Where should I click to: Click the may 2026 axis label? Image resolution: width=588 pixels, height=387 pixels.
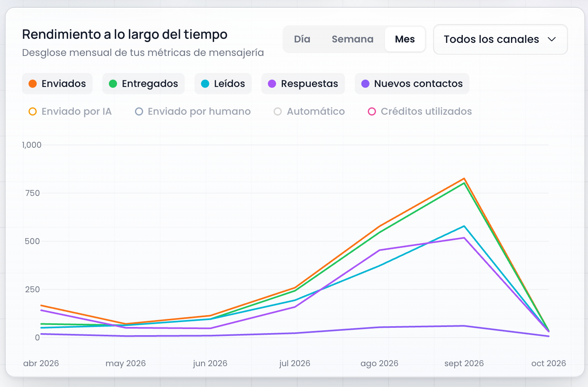pos(126,363)
